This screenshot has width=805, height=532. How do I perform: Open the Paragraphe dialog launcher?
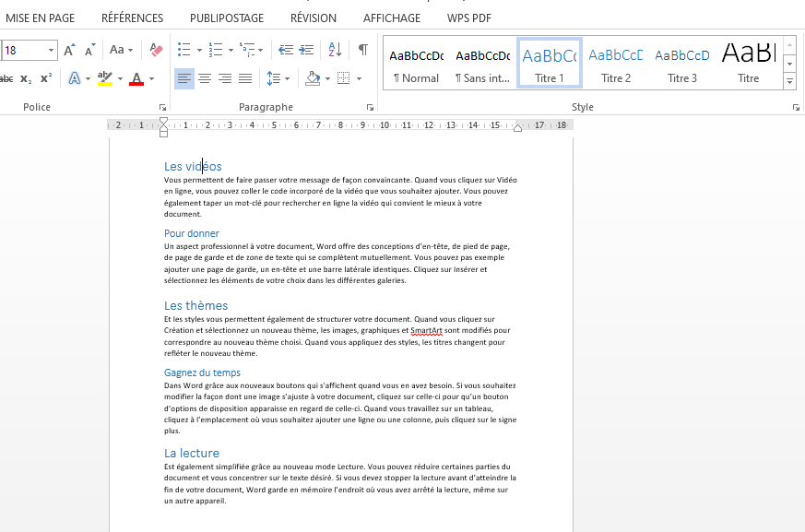(370, 107)
